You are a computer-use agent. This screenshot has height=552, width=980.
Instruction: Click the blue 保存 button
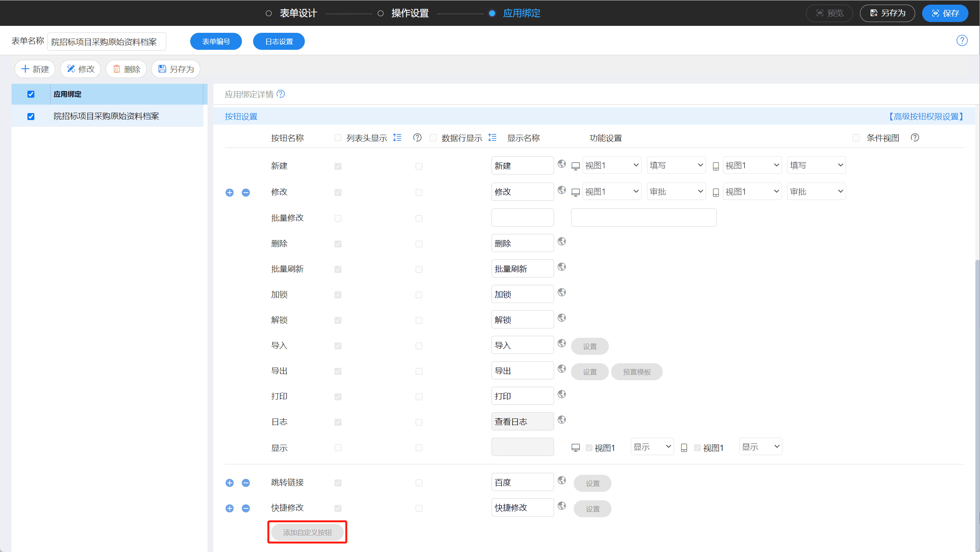pyautogui.click(x=945, y=14)
